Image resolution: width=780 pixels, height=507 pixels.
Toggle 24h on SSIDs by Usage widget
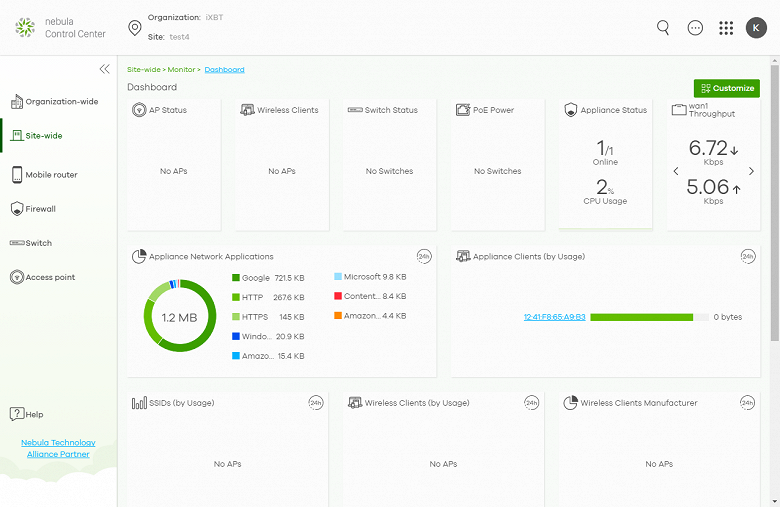tap(316, 403)
